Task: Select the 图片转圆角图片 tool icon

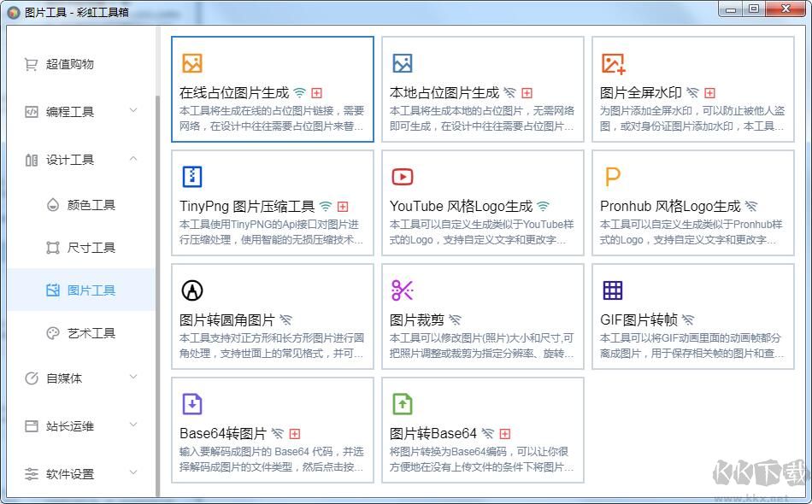Action: [192, 290]
